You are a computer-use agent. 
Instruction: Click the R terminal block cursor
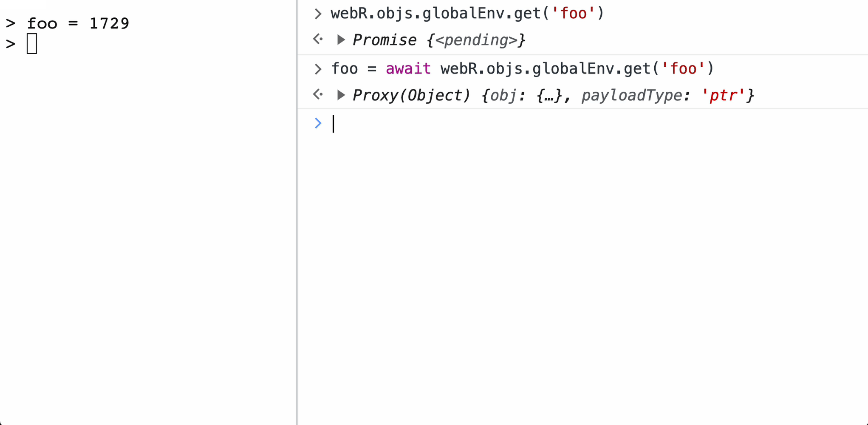point(32,44)
